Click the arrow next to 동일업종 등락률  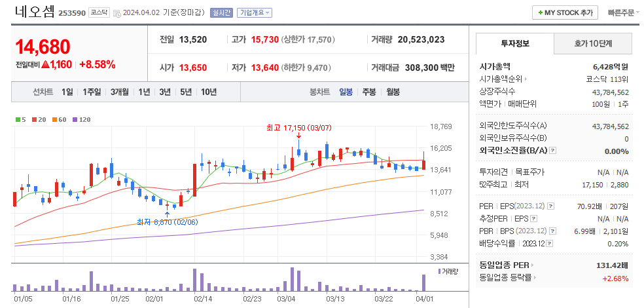[535, 278]
